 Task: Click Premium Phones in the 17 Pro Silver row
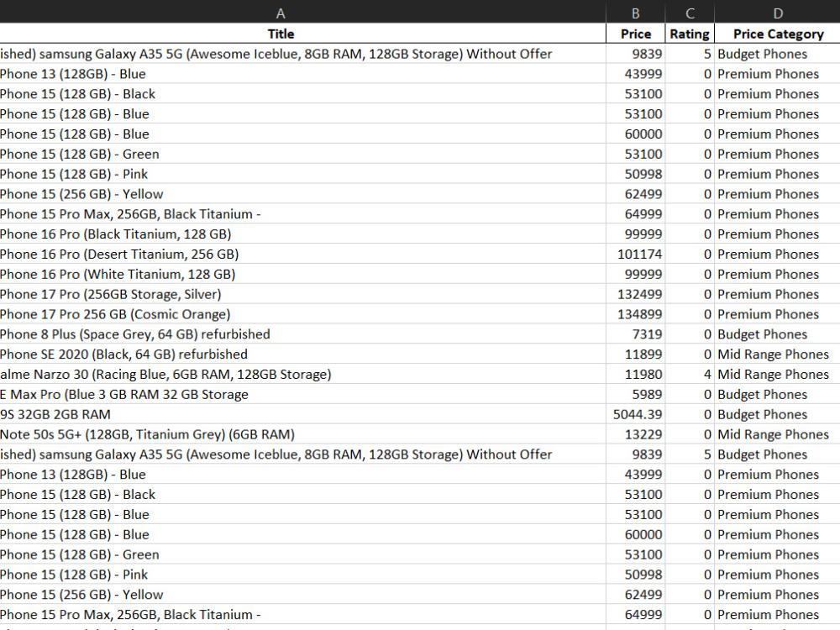[x=777, y=294]
